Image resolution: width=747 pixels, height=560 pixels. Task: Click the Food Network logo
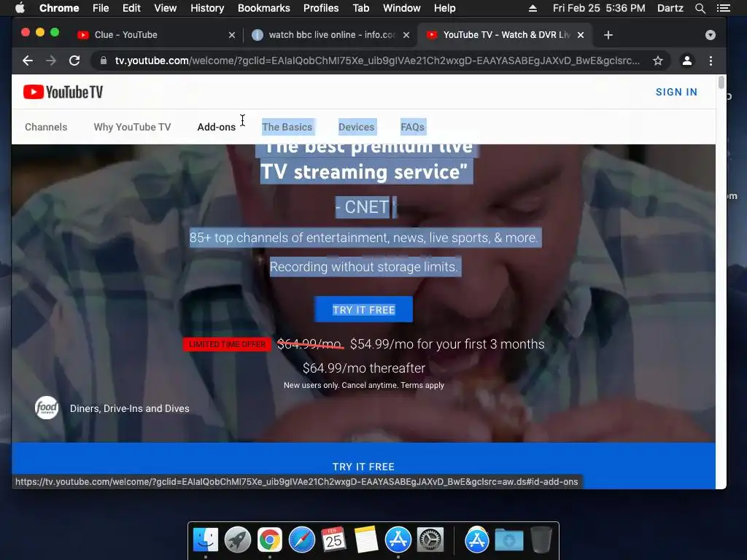coord(47,408)
